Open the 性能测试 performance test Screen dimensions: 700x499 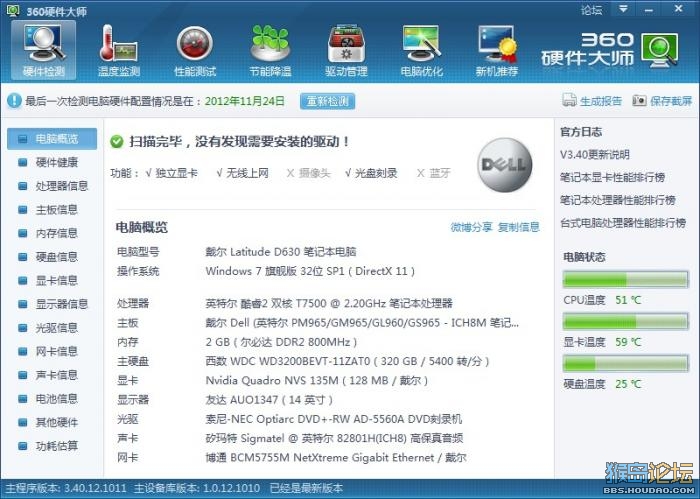point(195,50)
